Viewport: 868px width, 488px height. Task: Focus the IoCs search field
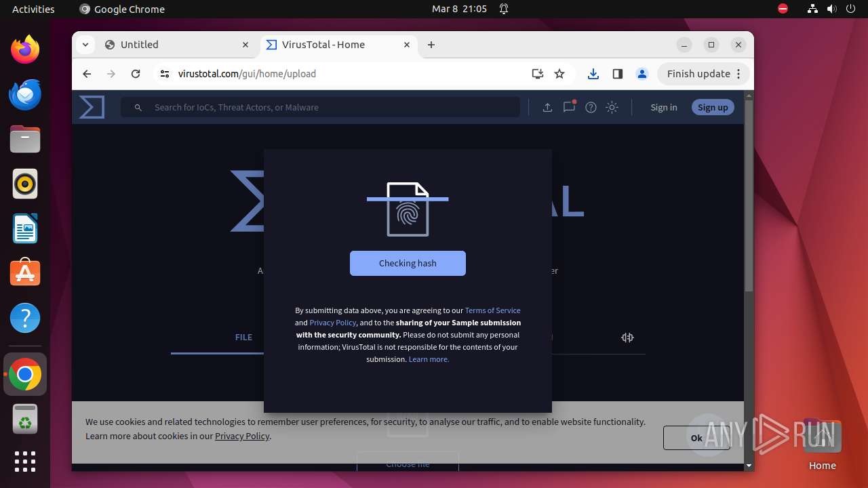coord(320,107)
